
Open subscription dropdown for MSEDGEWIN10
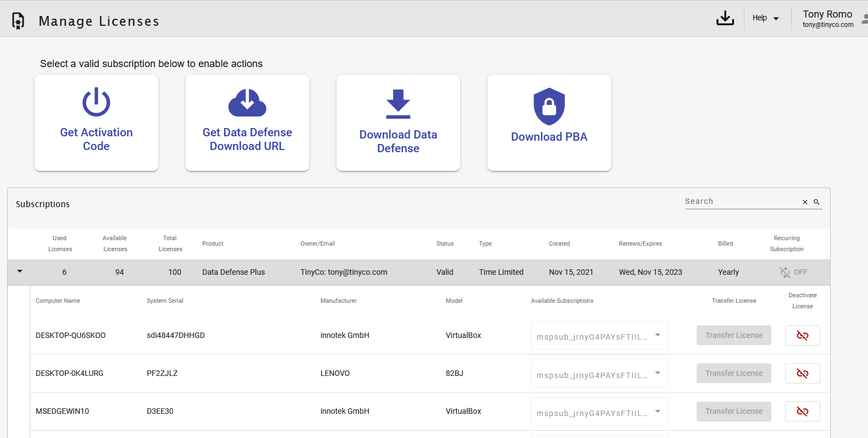coord(599,411)
